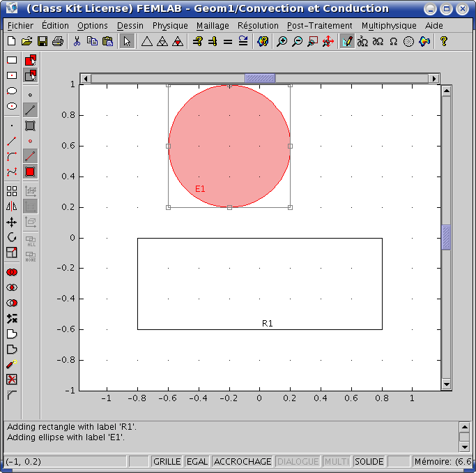Screen dimensions: 476x473
Task: Select the centered ellipse drawing tool
Action: [12, 106]
